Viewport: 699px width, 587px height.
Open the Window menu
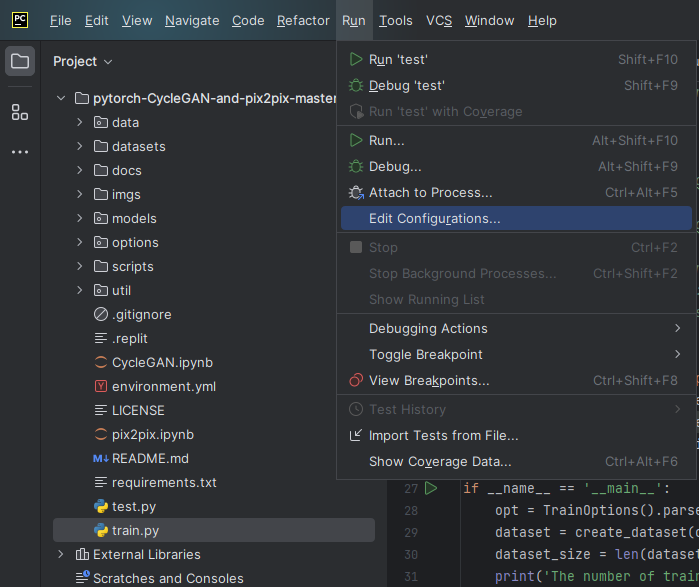click(x=489, y=21)
